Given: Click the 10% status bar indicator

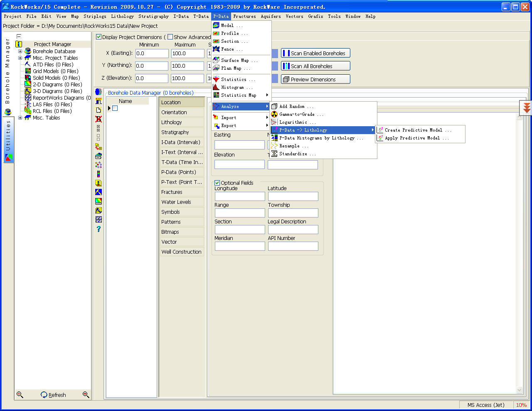Looking at the screenshot, I should click(522, 405).
